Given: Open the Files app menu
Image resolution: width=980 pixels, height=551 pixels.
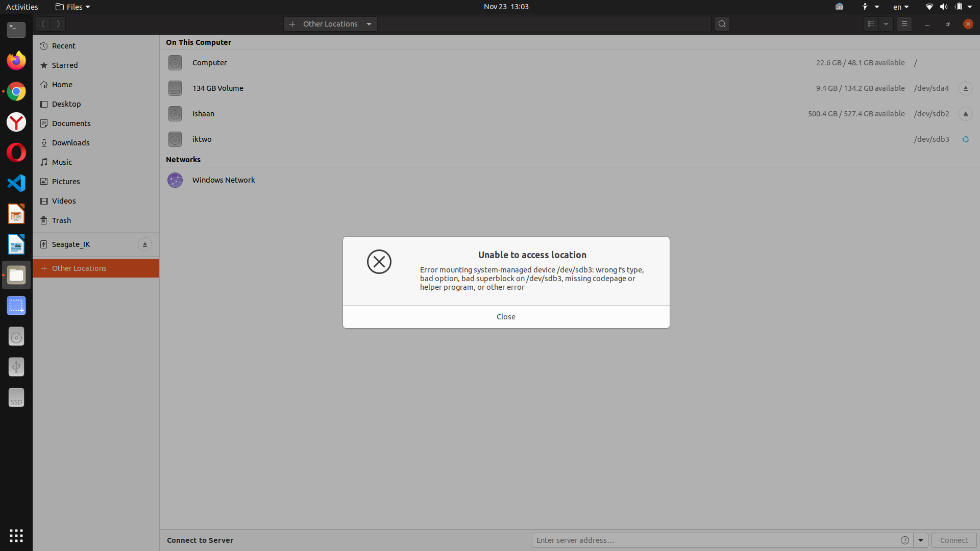Looking at the screenshot, I should pos(72,7).
